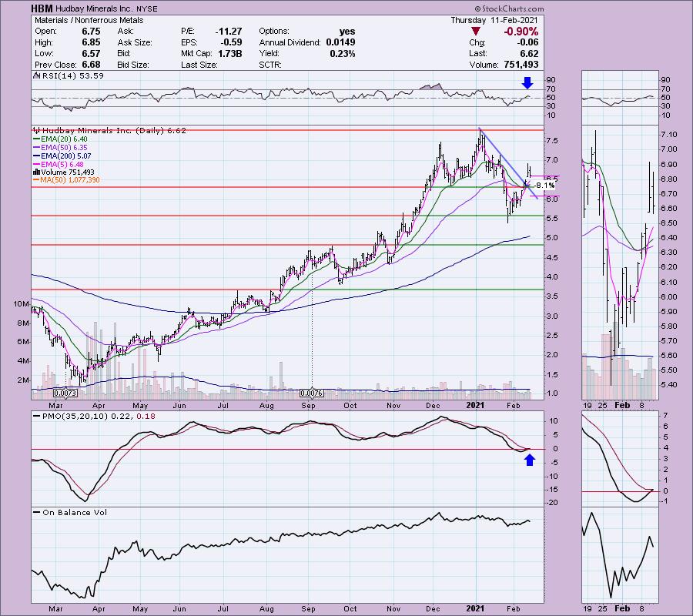Viewport: 693px width, 616px height.
Task: Click the Annual Dividend value 0.0149
Action: 340,42
